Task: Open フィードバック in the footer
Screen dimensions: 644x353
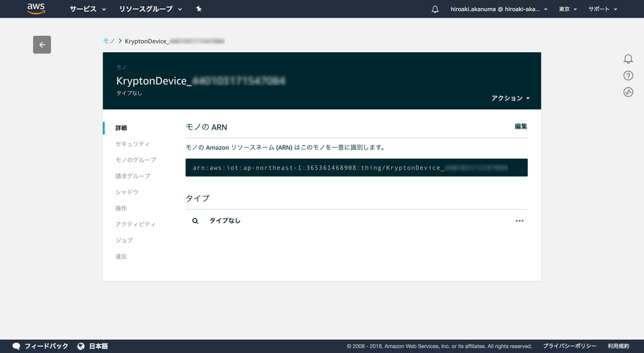Action: point(47,346)
